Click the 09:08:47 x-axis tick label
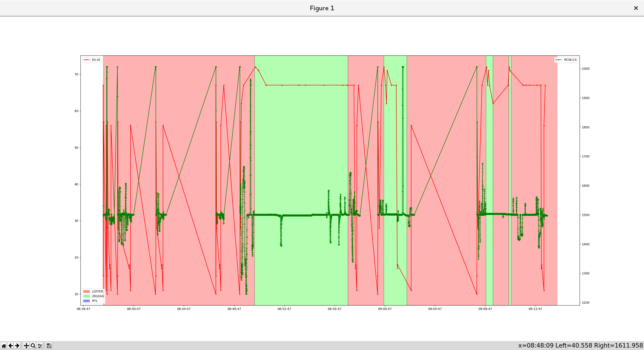This screenshot has width=644, height=350. pyautogui.click(x=485, y=309)
